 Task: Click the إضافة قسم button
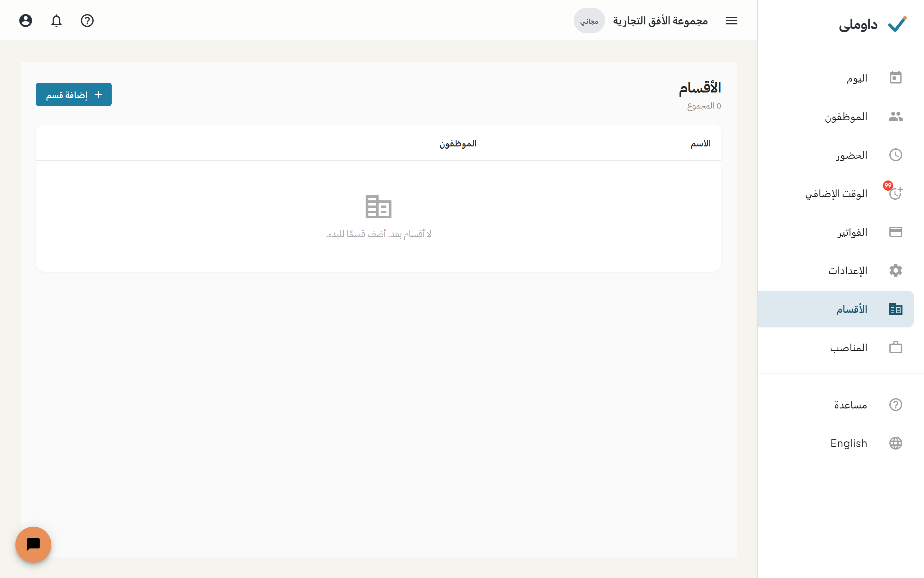(x=74, y=94)
